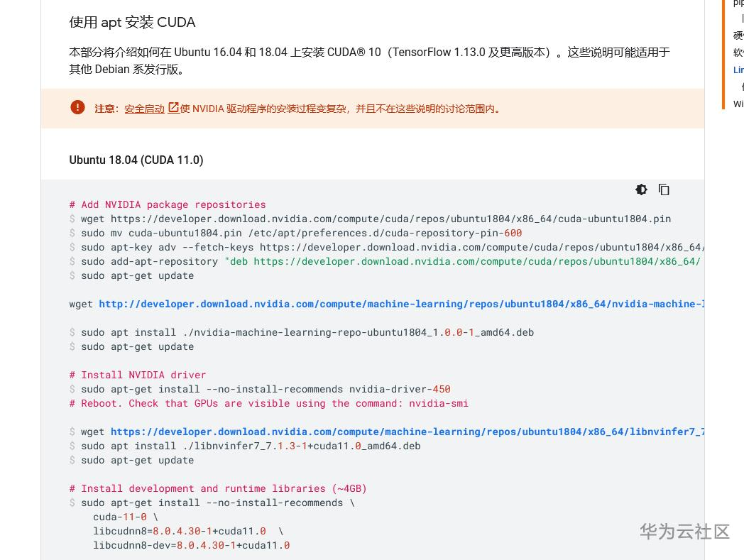This screenshot has width=744, height=560.
Task: Click the Ubuntu 18.04 (CUDA 11.0) heading
Action: [x=136, y=160]
